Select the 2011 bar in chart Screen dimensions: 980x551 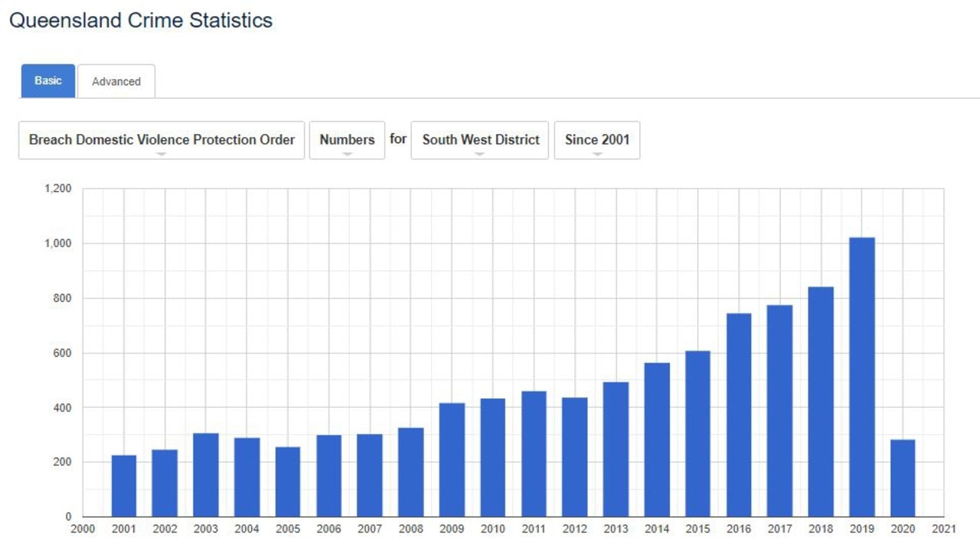coord(534,454)
